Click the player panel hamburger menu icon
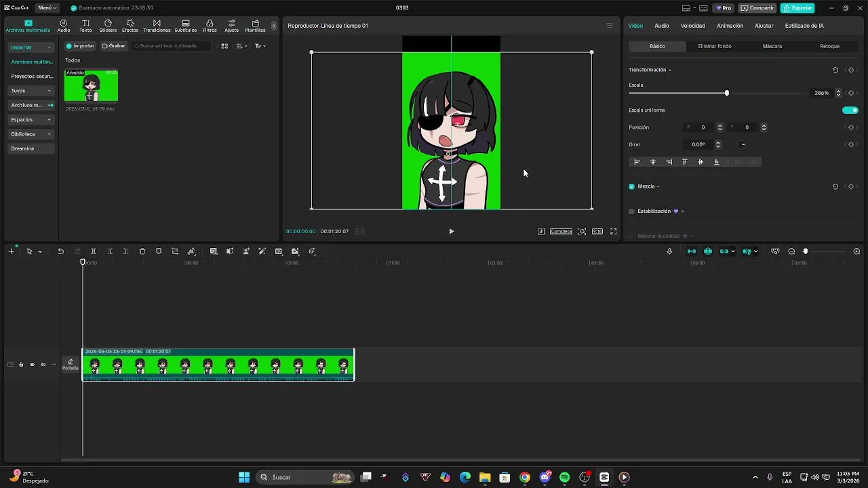This screenshot has height=488, width=868. (610, 26)
